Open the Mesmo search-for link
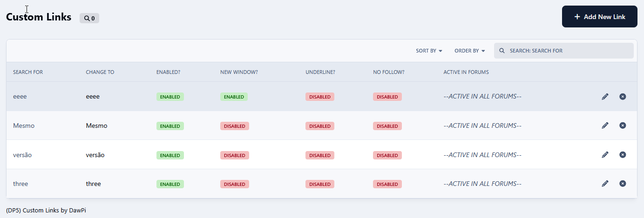 [x=24, y=126]
